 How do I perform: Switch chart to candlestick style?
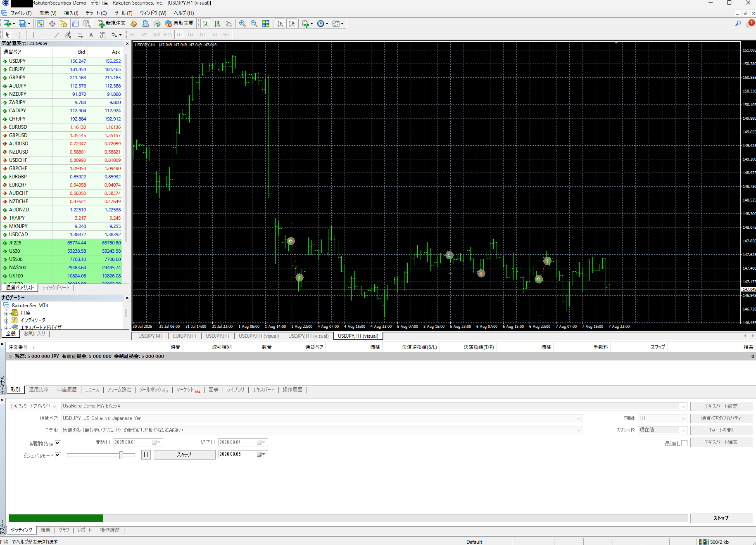click(x=217, y=24)
